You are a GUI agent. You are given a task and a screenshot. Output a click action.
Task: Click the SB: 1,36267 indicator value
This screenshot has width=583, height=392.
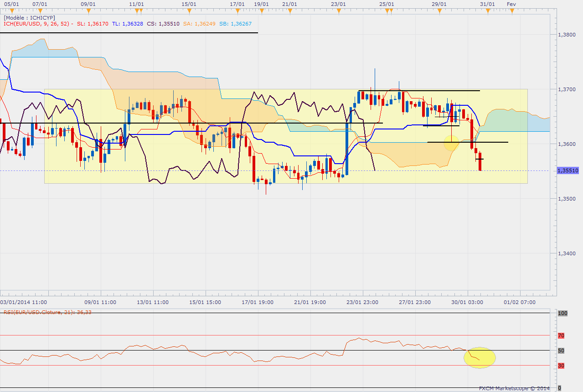[234, 24]
